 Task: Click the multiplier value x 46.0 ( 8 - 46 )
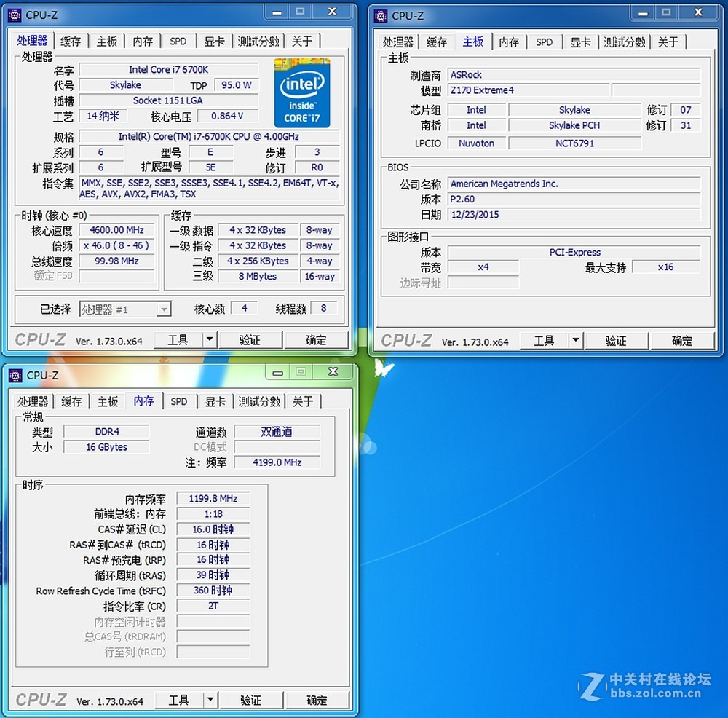point(117,245)
